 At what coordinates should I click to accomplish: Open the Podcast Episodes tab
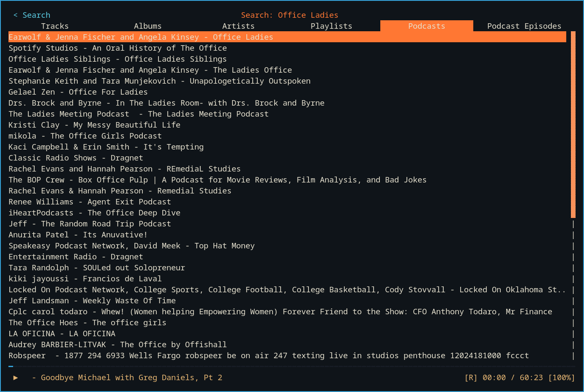pos(524,26)
